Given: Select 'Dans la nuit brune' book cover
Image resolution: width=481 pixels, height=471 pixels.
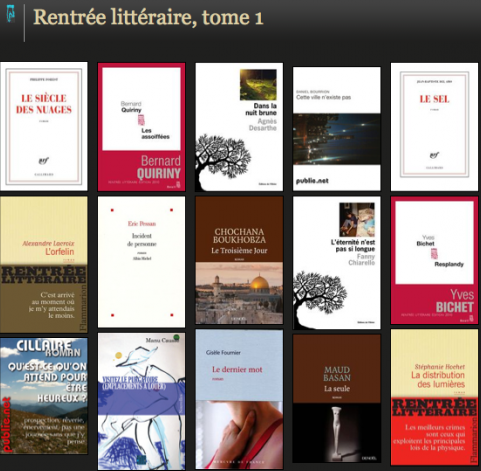Looking at the screenshot, I should 239,127.
